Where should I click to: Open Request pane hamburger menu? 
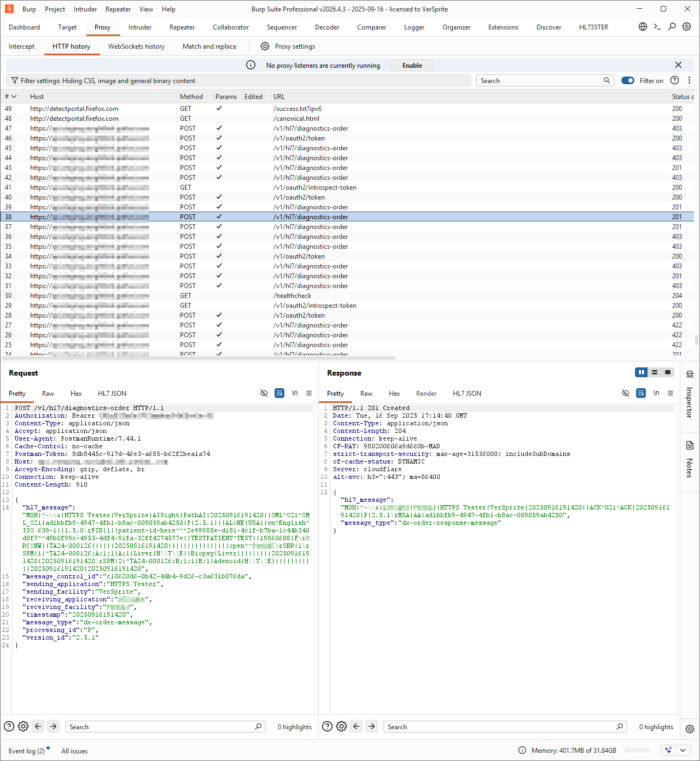pyautogui.click(x=309, y=393)
